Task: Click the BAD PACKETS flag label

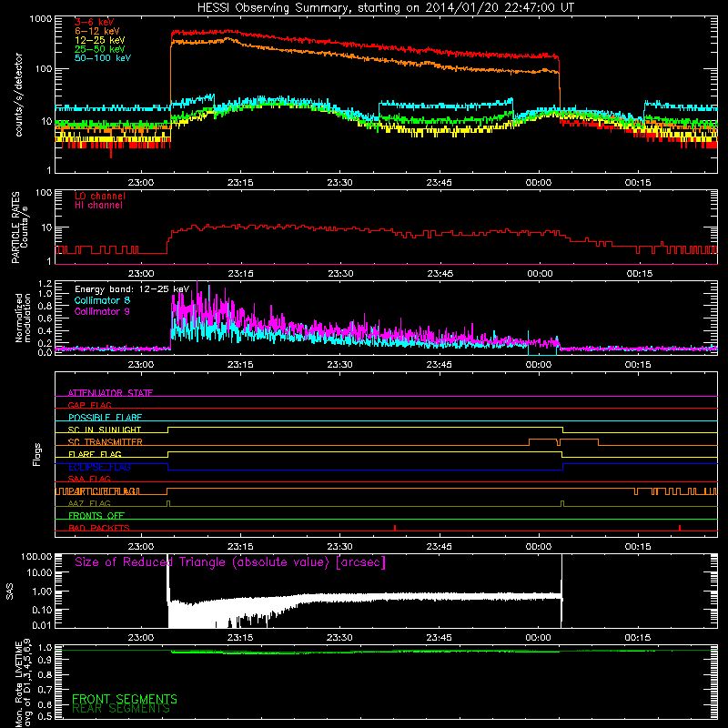Action: [x=99, y=528]
